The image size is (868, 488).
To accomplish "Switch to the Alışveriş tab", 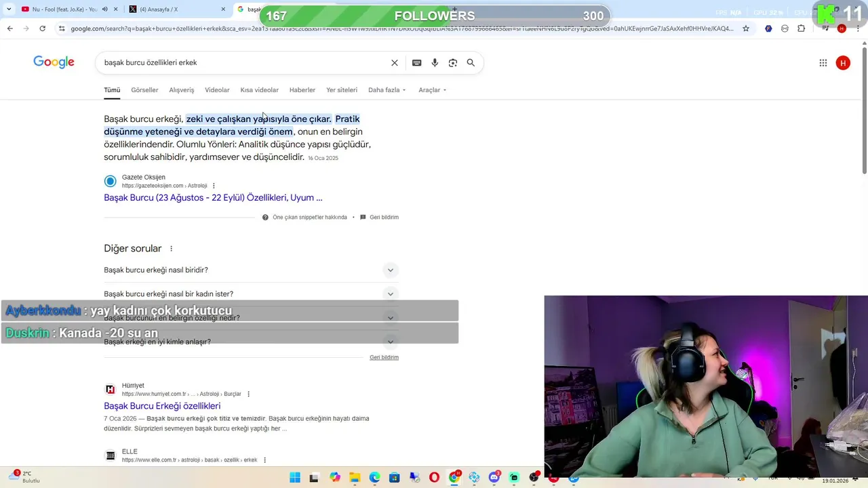I will [182, 90].
